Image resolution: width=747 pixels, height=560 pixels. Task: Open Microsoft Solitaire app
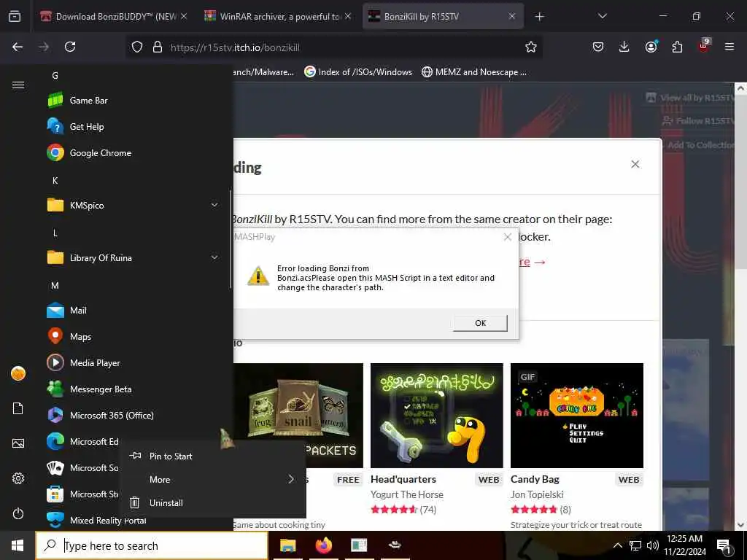tap(82, 467)
